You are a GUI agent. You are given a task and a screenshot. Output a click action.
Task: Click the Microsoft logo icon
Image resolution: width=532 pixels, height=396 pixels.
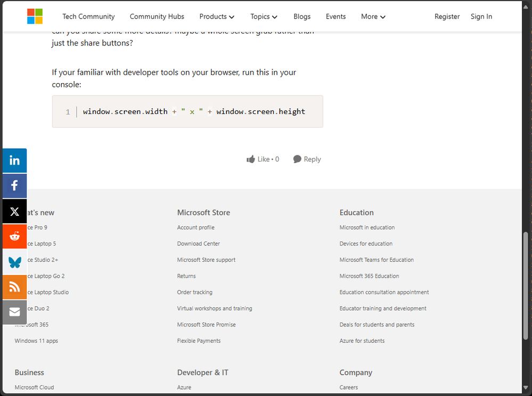[35, 17]
